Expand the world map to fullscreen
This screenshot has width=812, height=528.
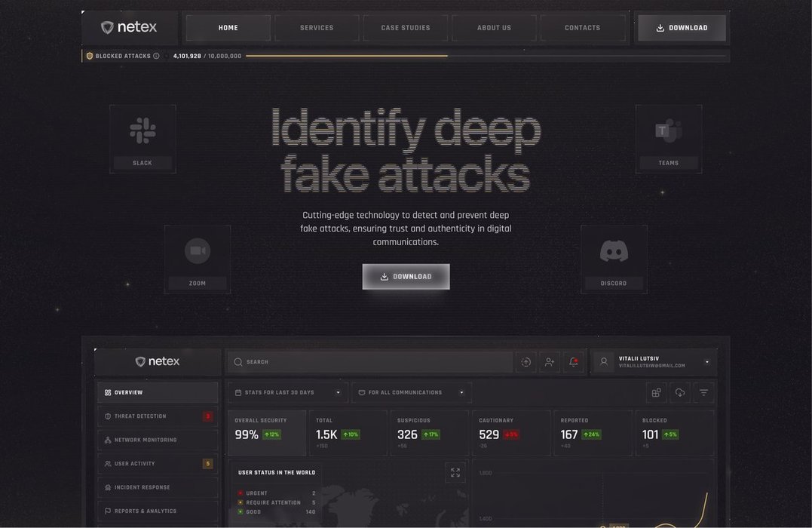(x=455, y=473)
